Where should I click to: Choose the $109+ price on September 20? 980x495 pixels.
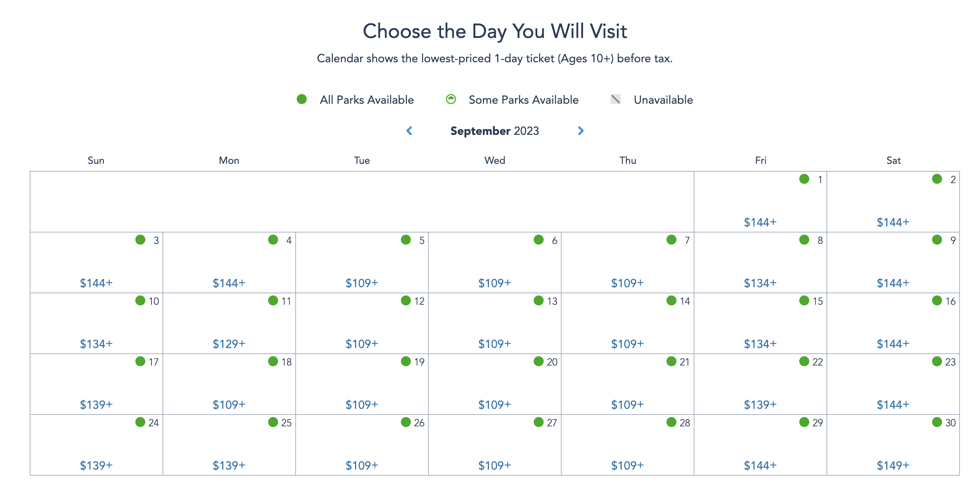(494, 405)
